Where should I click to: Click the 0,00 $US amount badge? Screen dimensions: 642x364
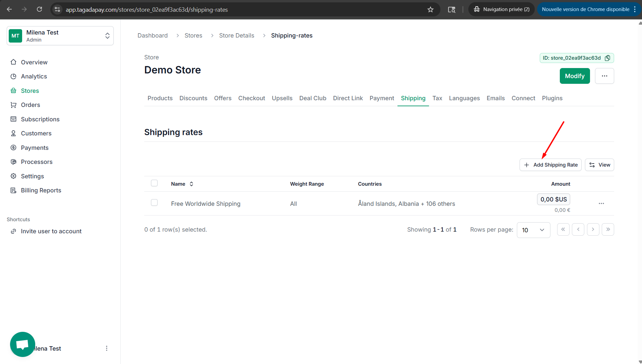553,199
